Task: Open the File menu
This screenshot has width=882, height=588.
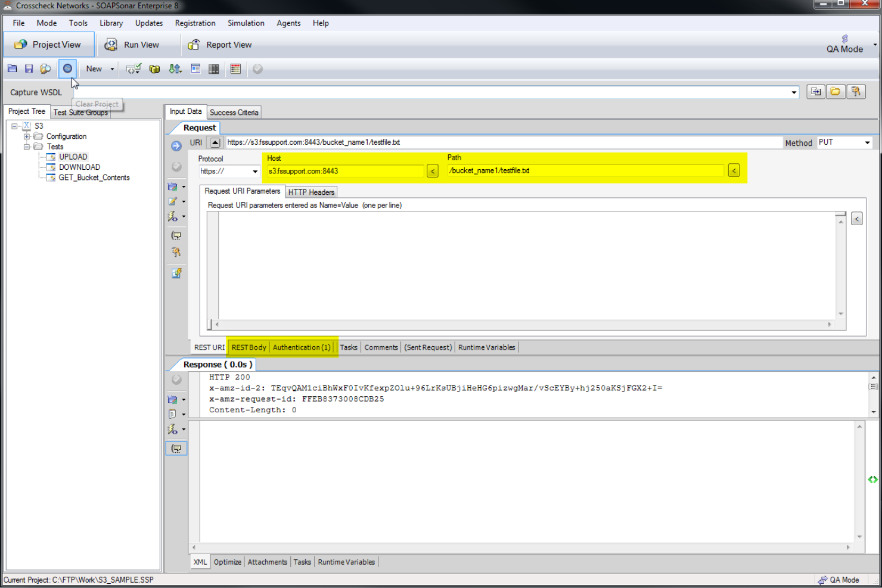Action: click(19, 23)
